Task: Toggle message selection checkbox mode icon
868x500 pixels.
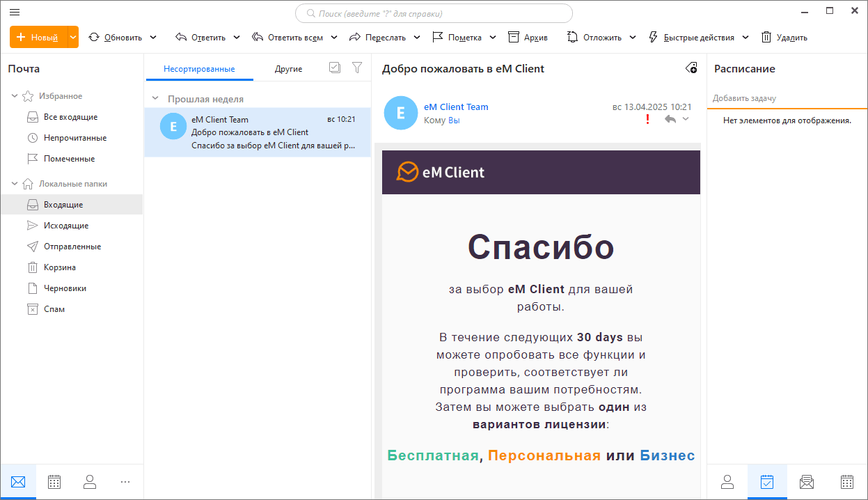Action: pos(335,68)
